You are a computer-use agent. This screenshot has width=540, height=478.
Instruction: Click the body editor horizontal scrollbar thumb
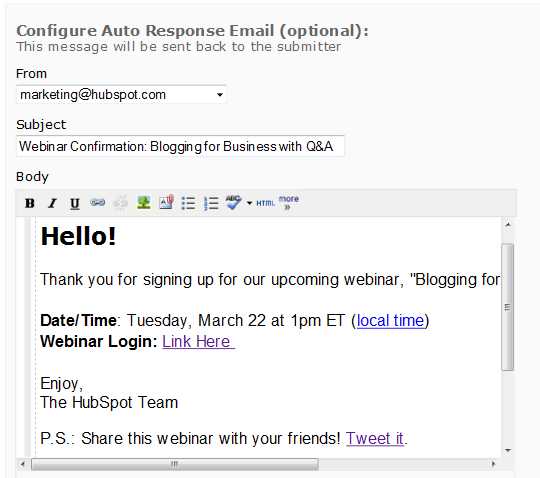click(x=175, y=464)
